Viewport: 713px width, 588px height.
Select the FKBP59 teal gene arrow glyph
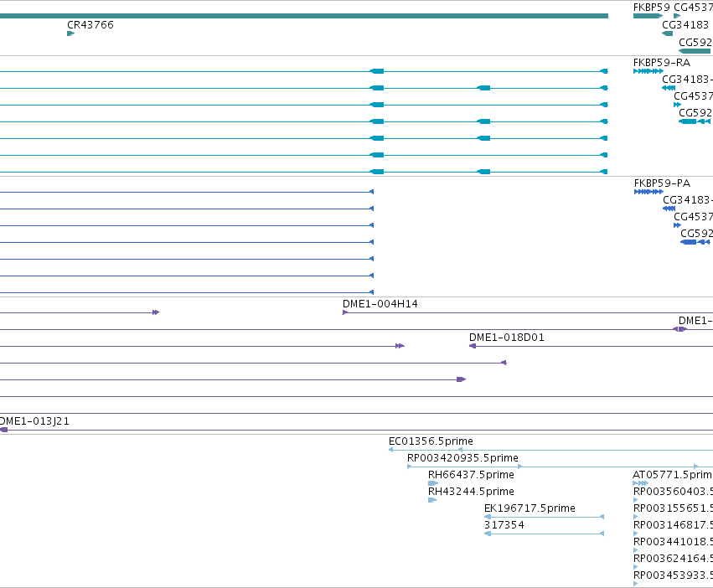[x=648, y=16]
